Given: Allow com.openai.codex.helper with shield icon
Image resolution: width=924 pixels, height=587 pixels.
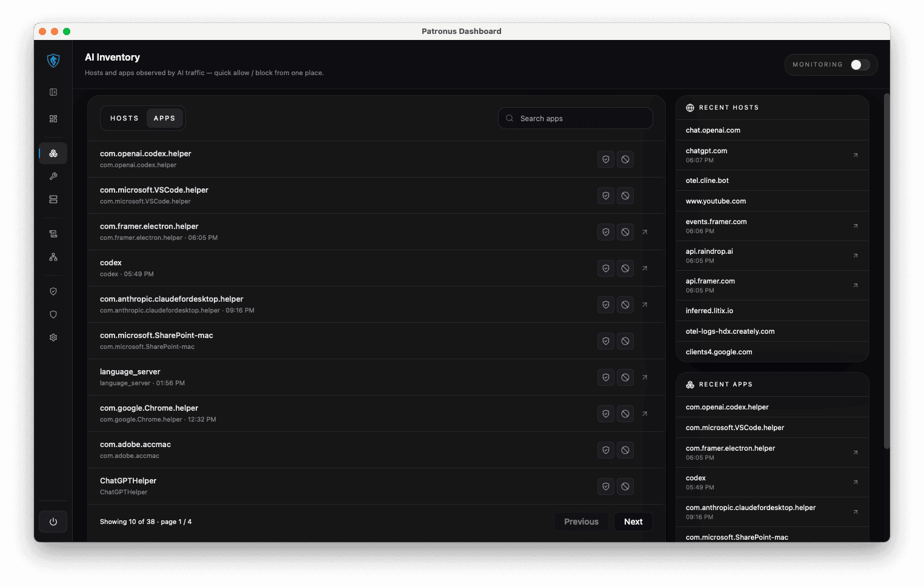Looking at the screenshot, I should tap(606, 159).
